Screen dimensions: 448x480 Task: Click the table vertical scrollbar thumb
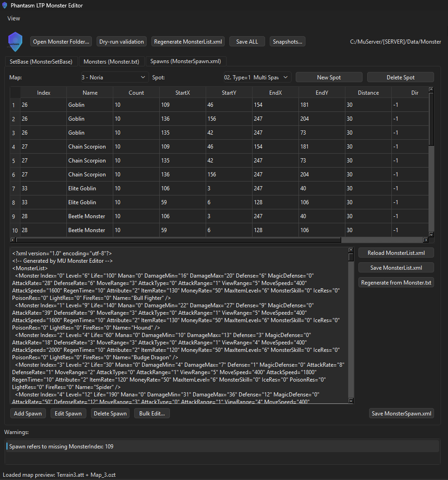[431, 119]
